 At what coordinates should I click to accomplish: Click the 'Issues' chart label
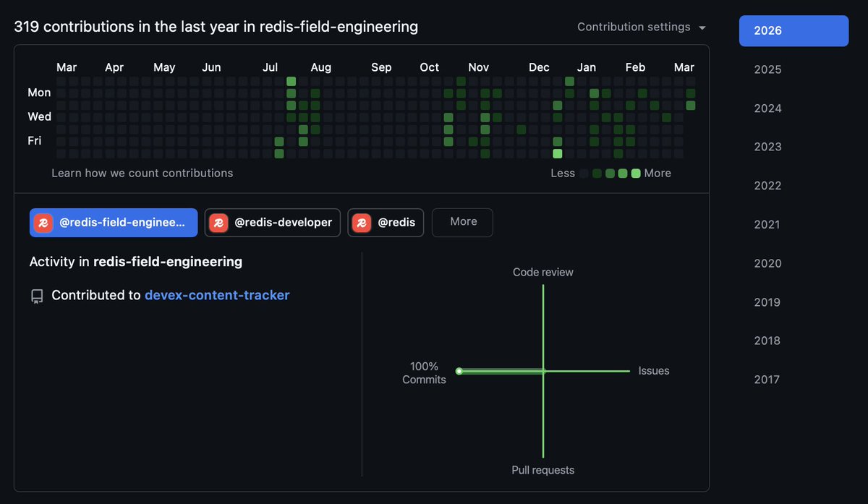(x=654, y=371)
